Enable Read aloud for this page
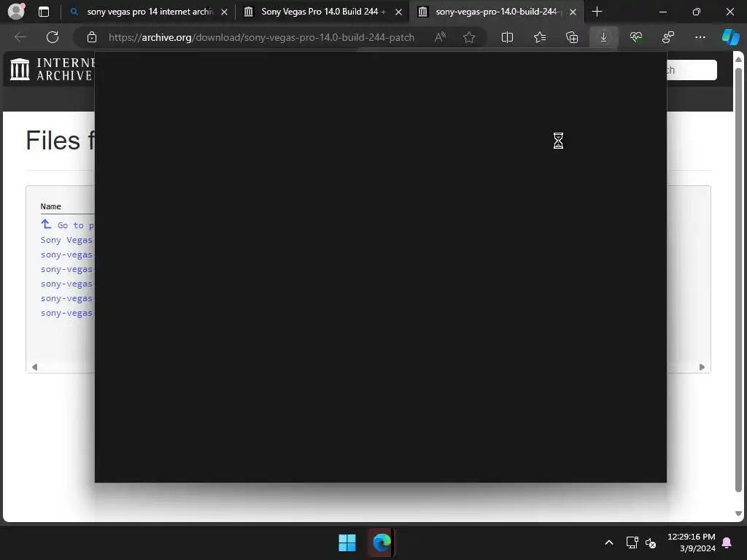This screenshot has height=560, width=747. (440, 37)
